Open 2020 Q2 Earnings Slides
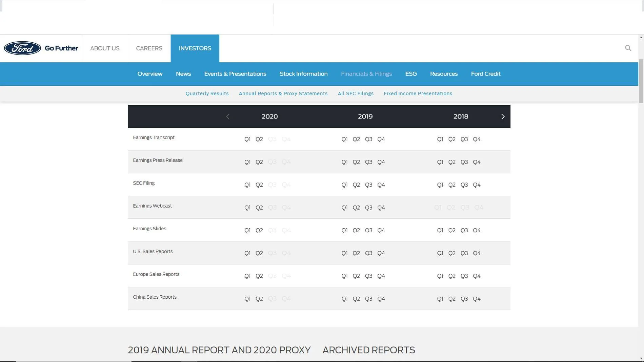Screen dimensions: 644x362 (259, 230)
